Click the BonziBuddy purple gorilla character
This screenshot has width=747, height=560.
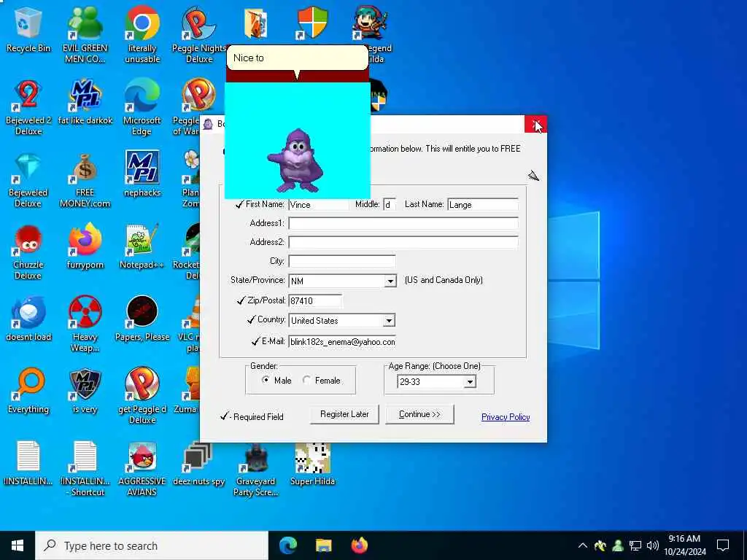coord(296,160)
